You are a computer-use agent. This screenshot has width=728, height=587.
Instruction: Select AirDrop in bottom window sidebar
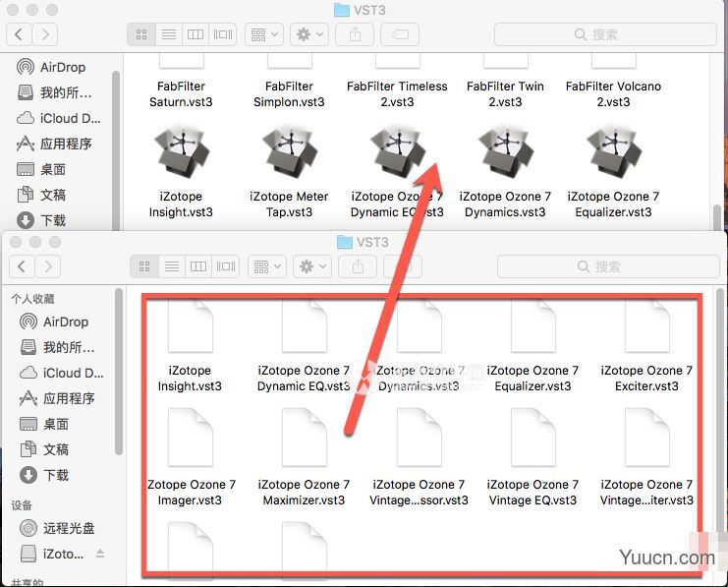click(54, 323)
